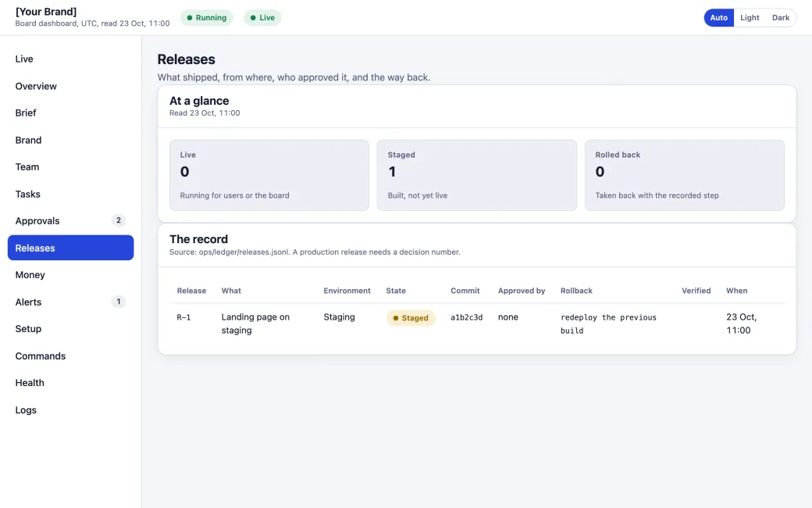Open the Health page

click(x=70, y=382)
